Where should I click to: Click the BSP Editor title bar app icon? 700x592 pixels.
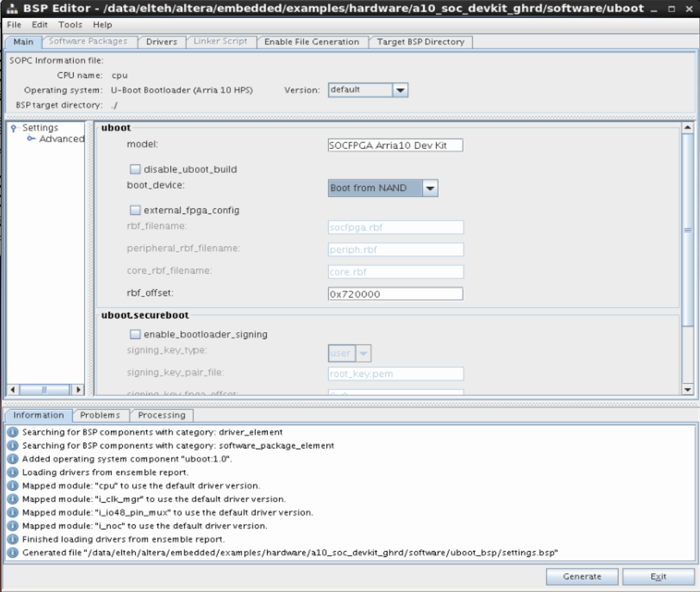point(12,8)
